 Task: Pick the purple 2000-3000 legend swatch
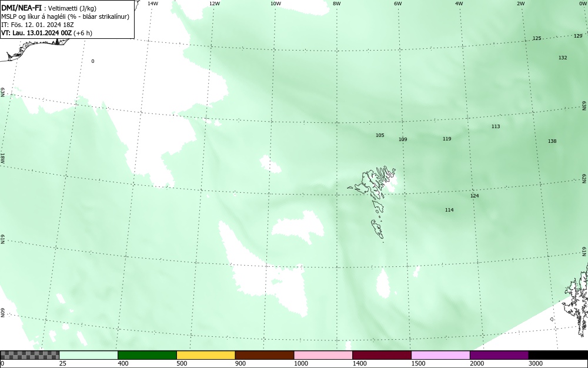click(x=499, y=355)
